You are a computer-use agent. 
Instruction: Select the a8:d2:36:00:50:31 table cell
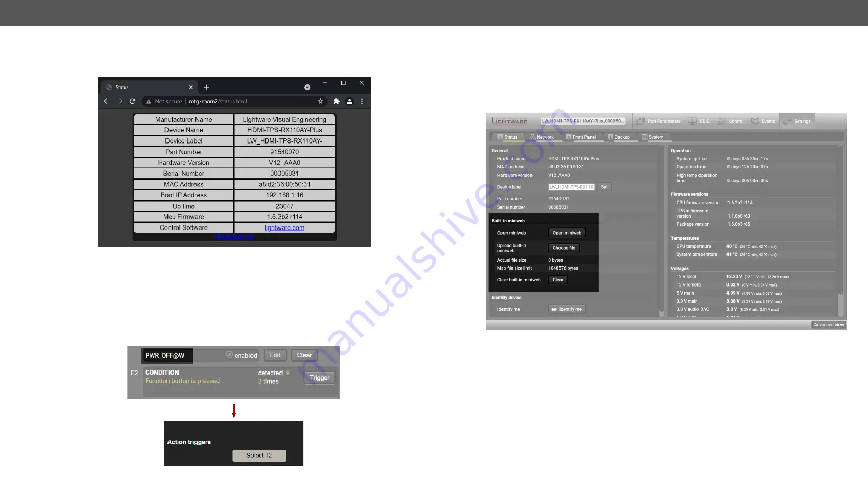pos(285,184)
